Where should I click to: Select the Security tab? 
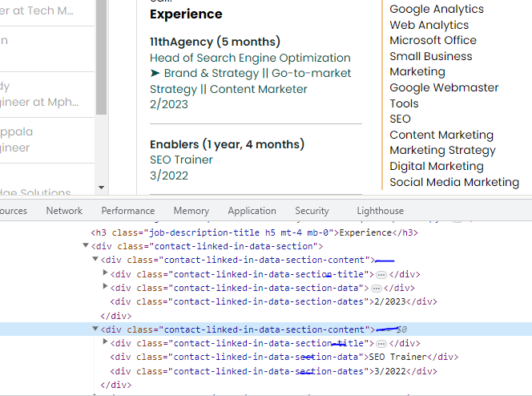pyautogui.click(x=312, y=211)
